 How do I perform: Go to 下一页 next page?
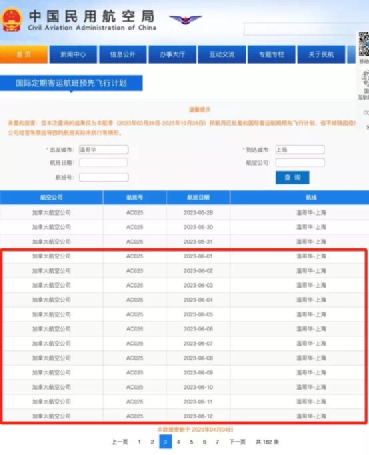237,442
